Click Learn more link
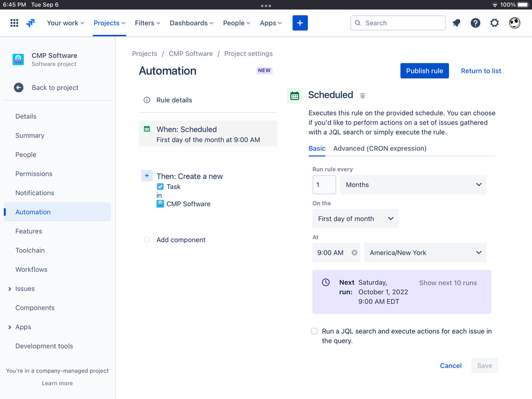532x399 pixels. [57, 384]
